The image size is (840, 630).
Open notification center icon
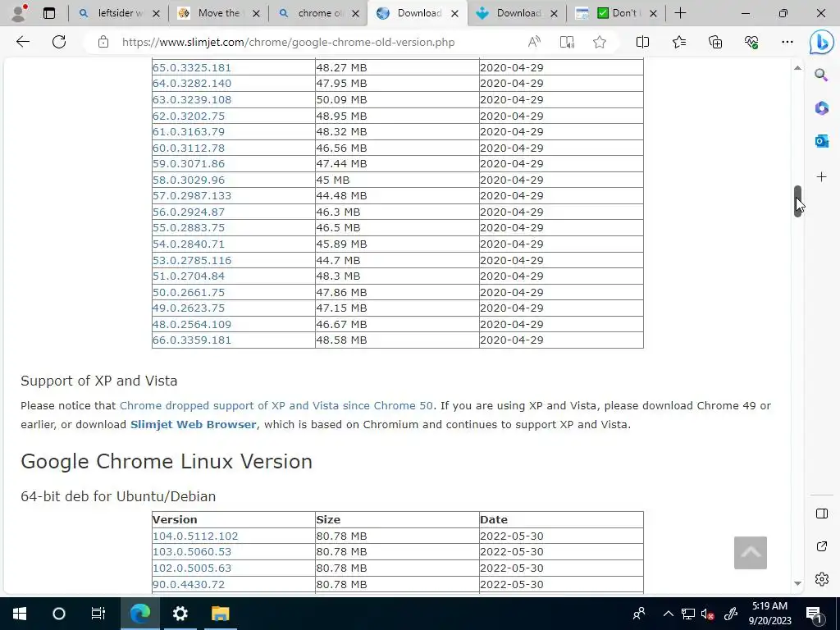click(814, 614)
